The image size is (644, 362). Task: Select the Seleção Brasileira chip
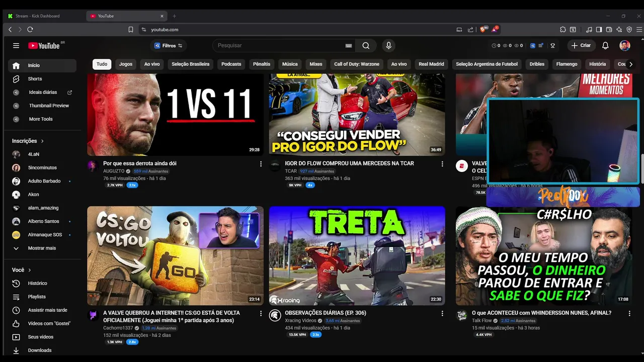click(x=190, y=64)
